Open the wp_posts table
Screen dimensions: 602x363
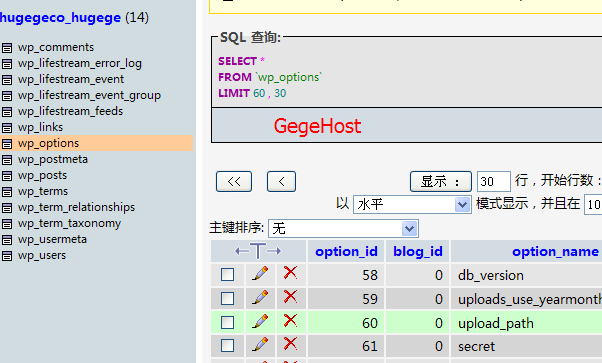tap(42, 176)
